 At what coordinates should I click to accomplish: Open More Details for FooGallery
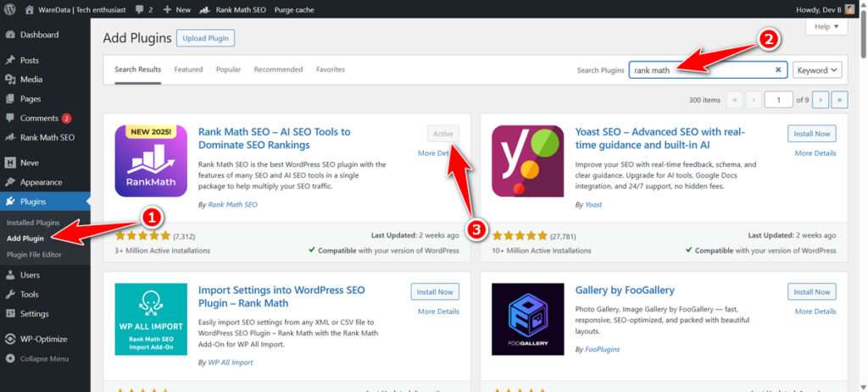(x=815, y=312)
